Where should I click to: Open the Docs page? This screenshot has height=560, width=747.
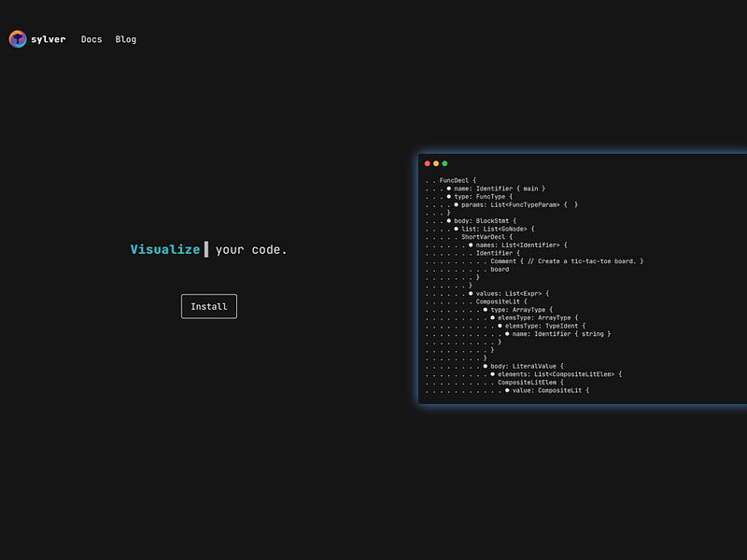click(x=92, y=39)
